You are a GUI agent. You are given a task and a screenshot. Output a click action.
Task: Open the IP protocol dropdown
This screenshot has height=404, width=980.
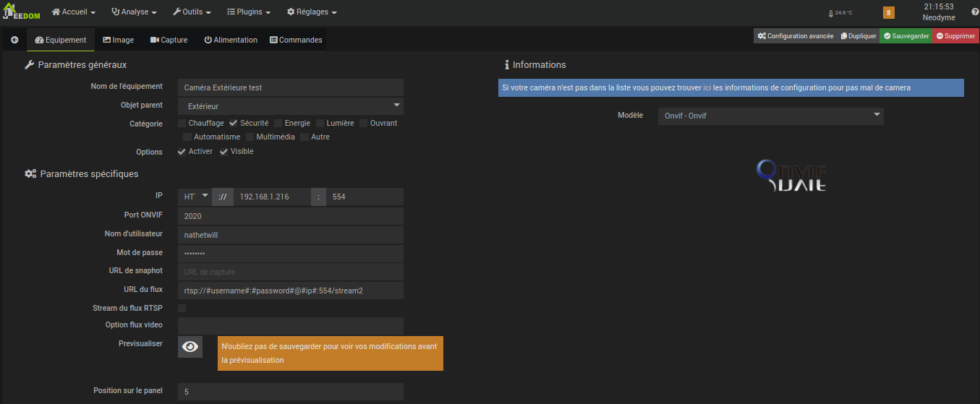click(x=195, y=197)
